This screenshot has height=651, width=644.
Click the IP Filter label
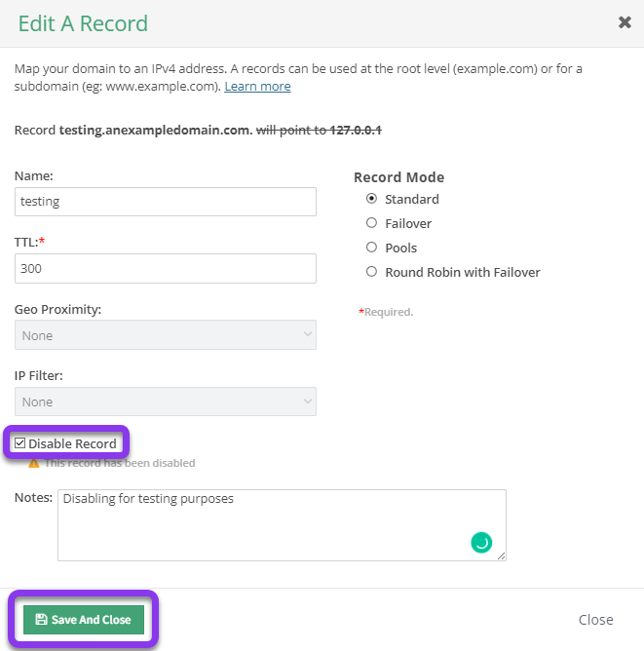(39, 376)
